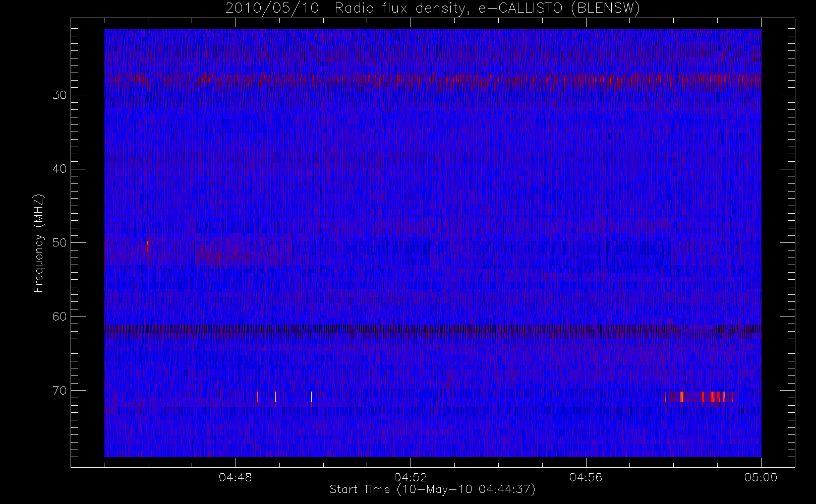
Task: Click the 05:00 time tick label
Action: point(761,477)
